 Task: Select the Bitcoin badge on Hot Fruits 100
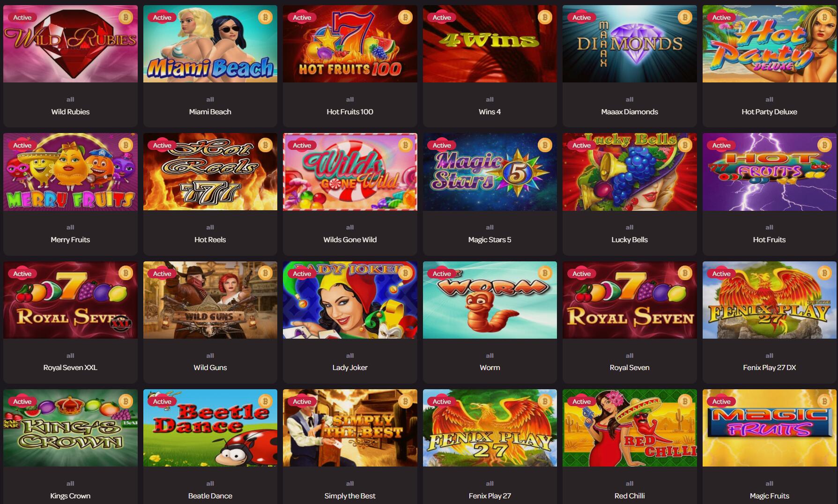click(x=405, y=17)
